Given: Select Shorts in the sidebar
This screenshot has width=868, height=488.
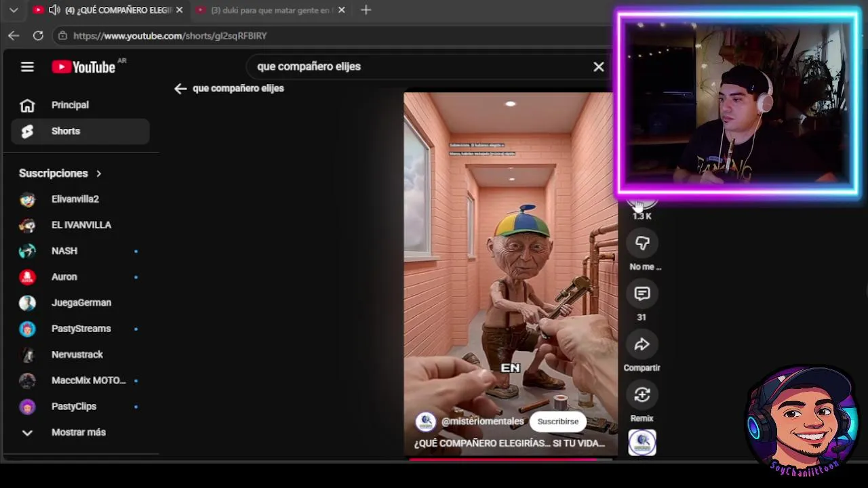Looking at the screenshot, I should pos(80,131).
